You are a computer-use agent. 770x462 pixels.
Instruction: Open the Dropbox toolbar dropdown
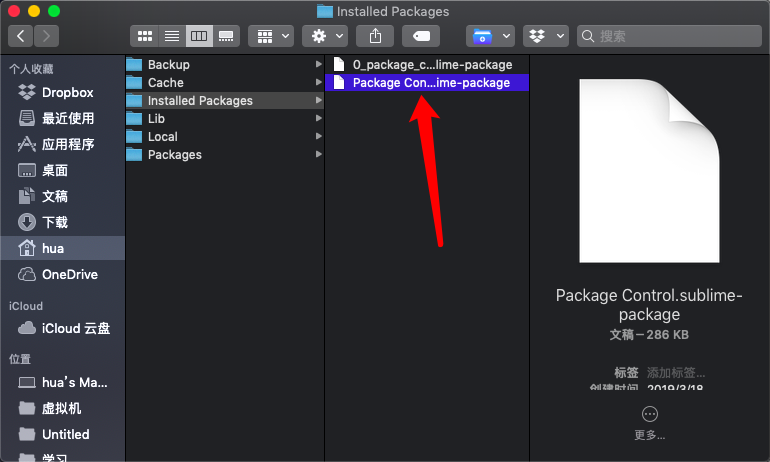point(546,36)
